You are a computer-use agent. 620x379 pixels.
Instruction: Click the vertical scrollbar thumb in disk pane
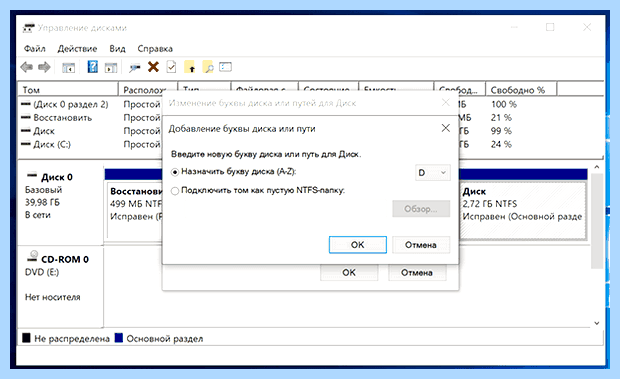pos(597,221)
